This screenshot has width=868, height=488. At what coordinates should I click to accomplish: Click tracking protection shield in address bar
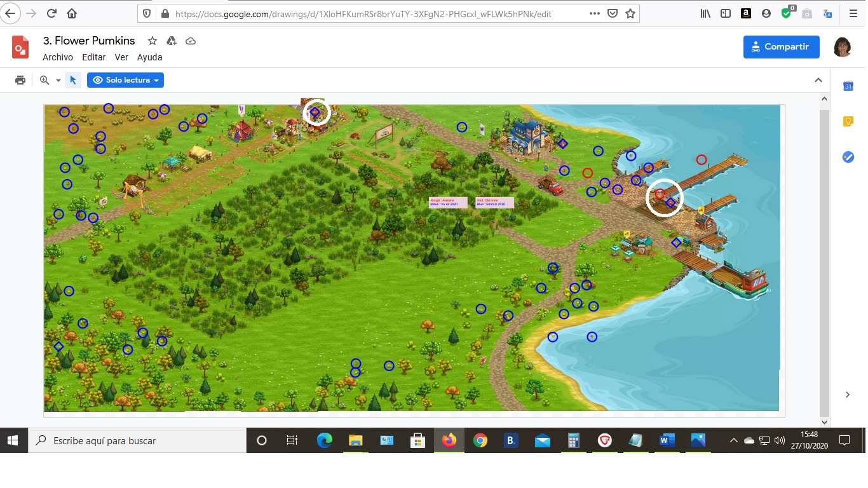click(147, 13)
